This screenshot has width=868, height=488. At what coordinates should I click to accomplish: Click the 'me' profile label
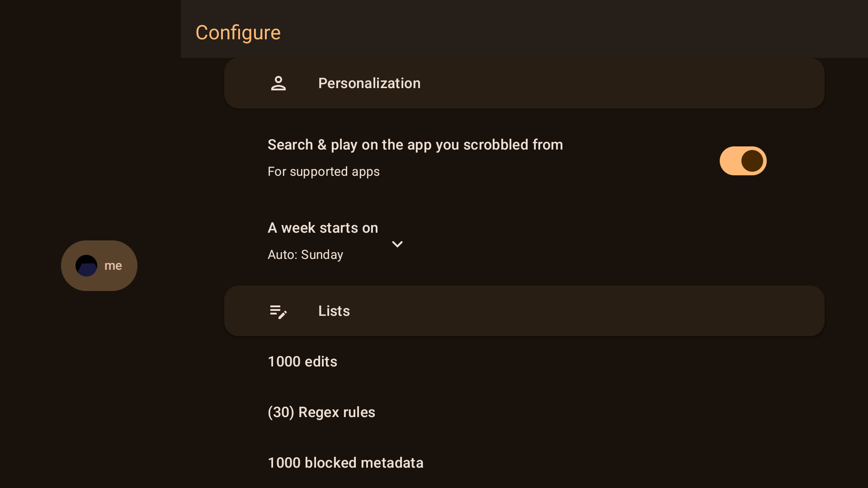[113, 266]
